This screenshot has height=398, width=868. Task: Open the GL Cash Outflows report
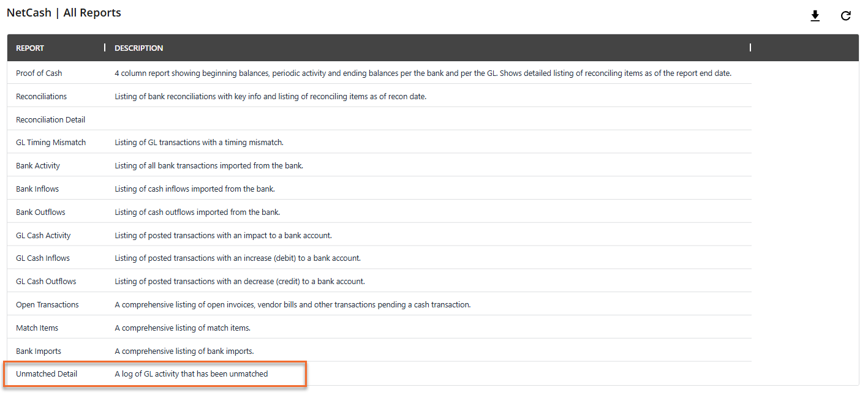tap(46, 281)
